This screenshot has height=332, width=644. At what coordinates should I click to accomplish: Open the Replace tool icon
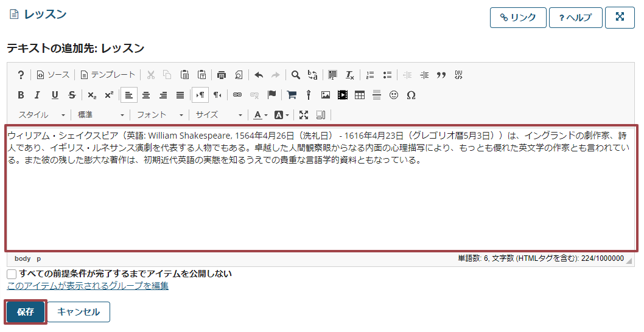[312, 75]
